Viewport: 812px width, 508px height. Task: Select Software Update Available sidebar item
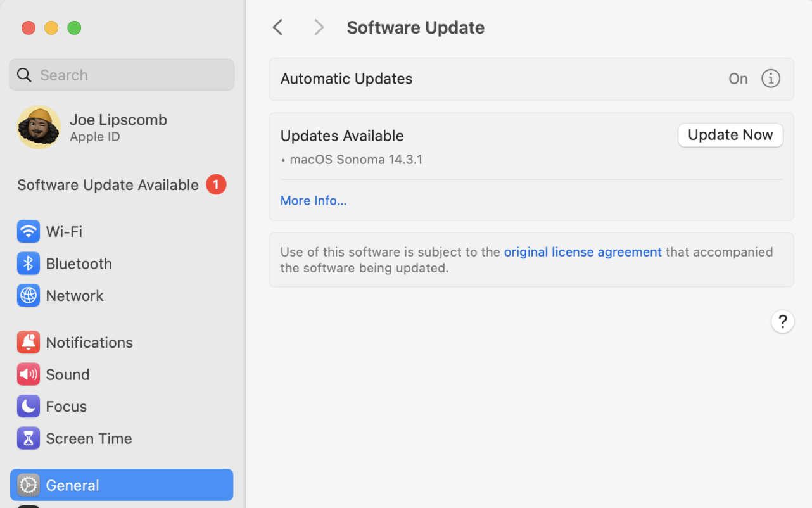[108, 185]
